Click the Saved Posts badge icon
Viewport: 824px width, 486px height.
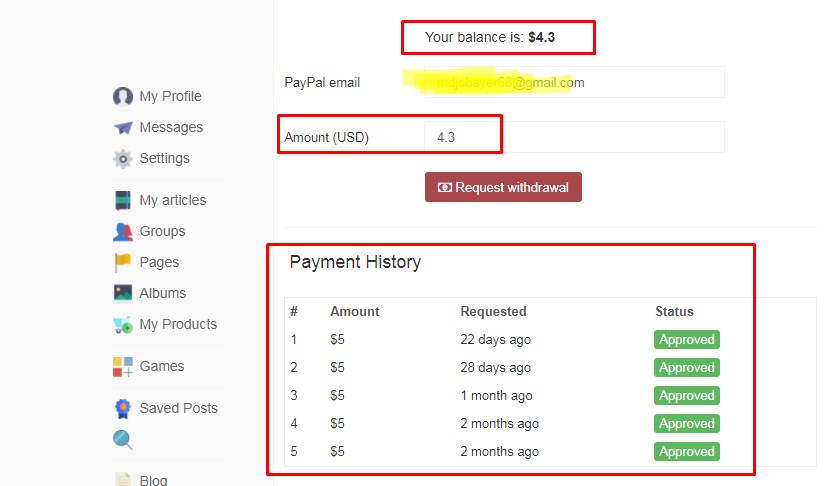(123, 408)
